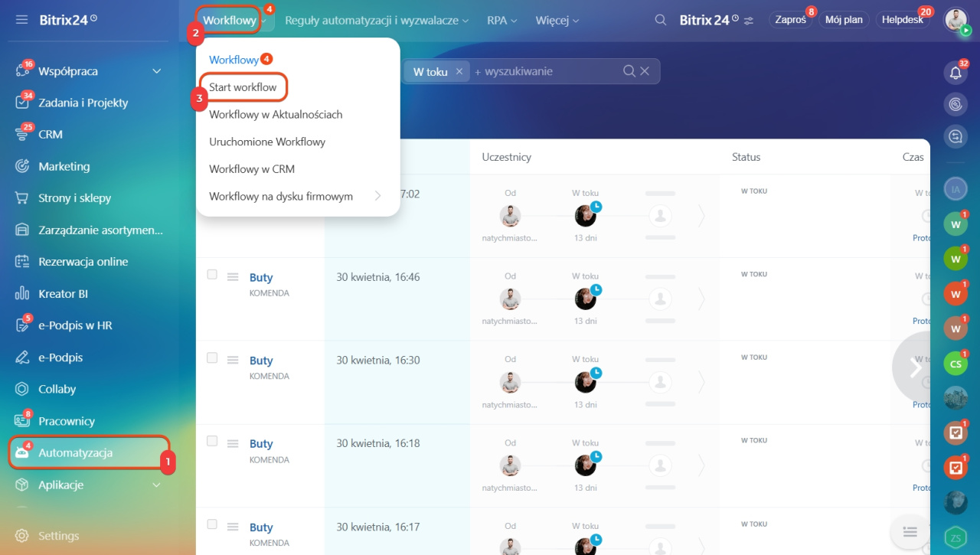Expand the Współpraca sidebar chevron
Viewport: 980px width, 555px height.
click(157, 71)
